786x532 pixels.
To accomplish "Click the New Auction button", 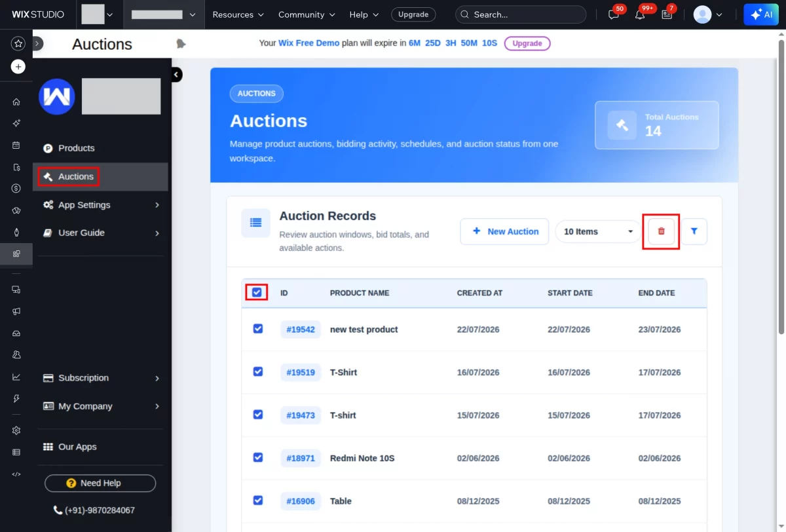I will tap(504, 231).
